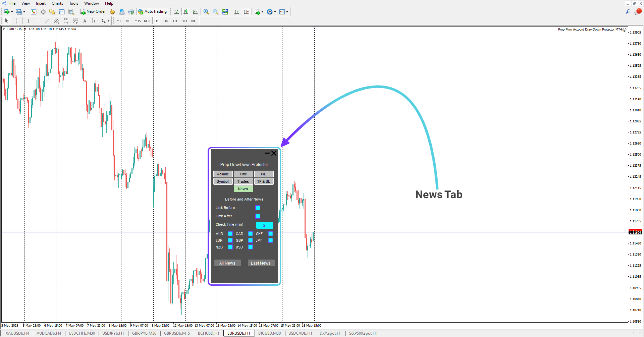644x337 pixels.
Task: Enable the Limit Before checkbox
Action: click(x=258, y=208)
